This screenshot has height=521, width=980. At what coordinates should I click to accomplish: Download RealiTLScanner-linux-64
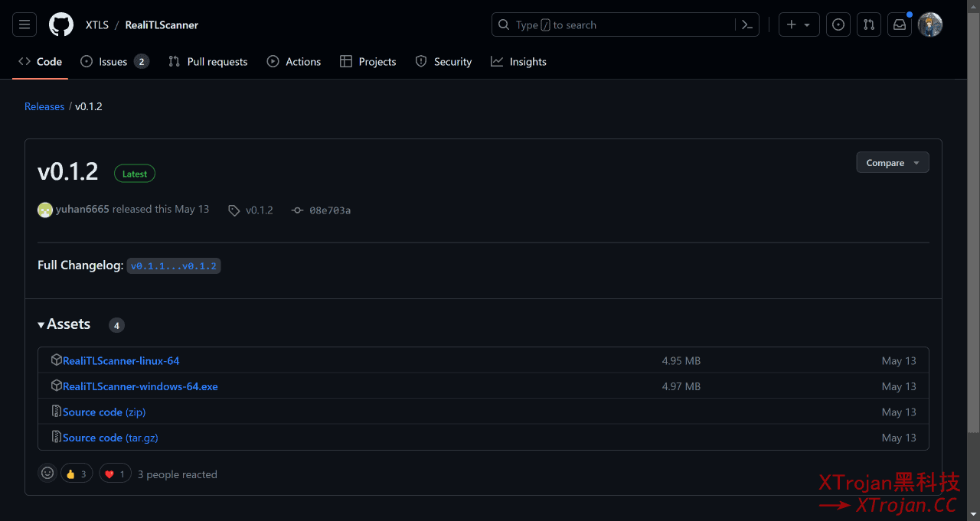pyautogui.click(x=121, y=360)
